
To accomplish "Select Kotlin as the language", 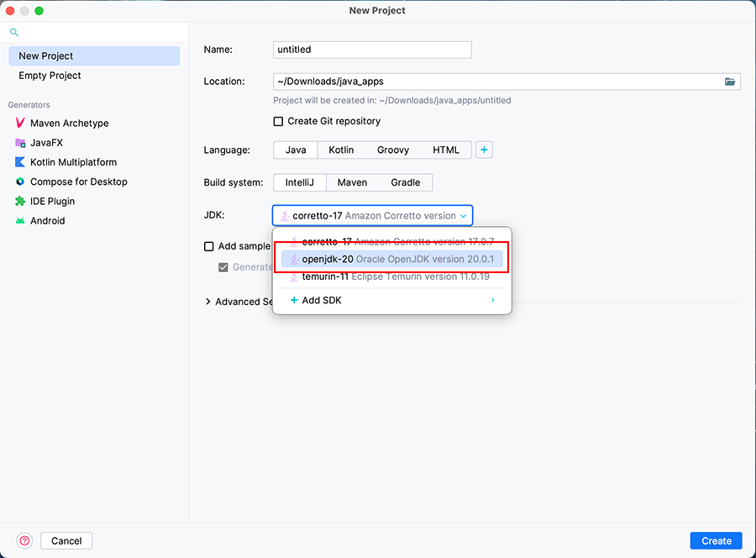I will point(341,150).
